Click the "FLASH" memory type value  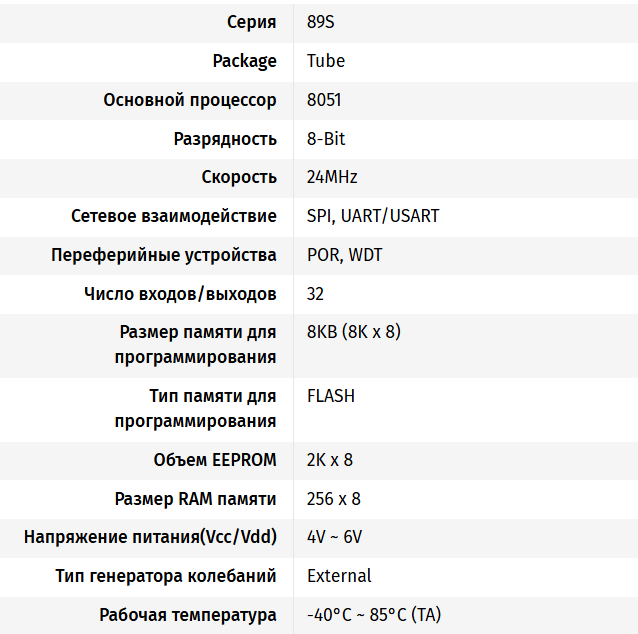[331, 396]
